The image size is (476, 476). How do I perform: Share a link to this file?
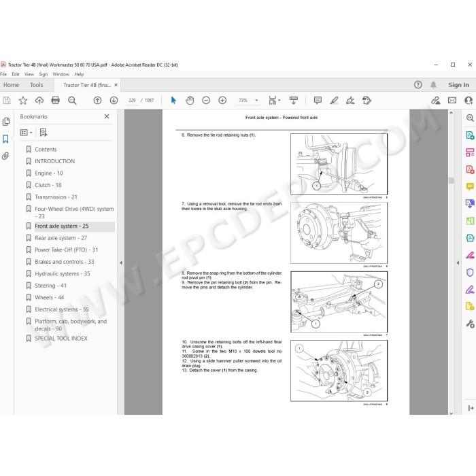pyautogui.click(x=436, y=100)
